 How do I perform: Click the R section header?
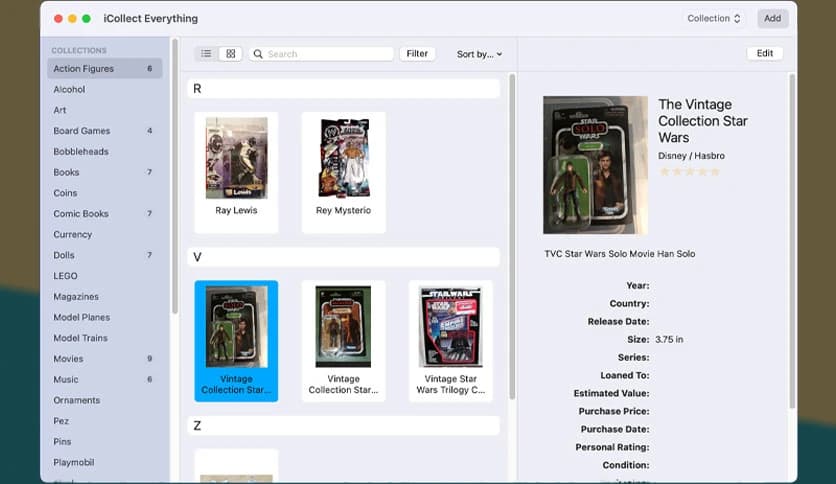[x=343, y=88]
